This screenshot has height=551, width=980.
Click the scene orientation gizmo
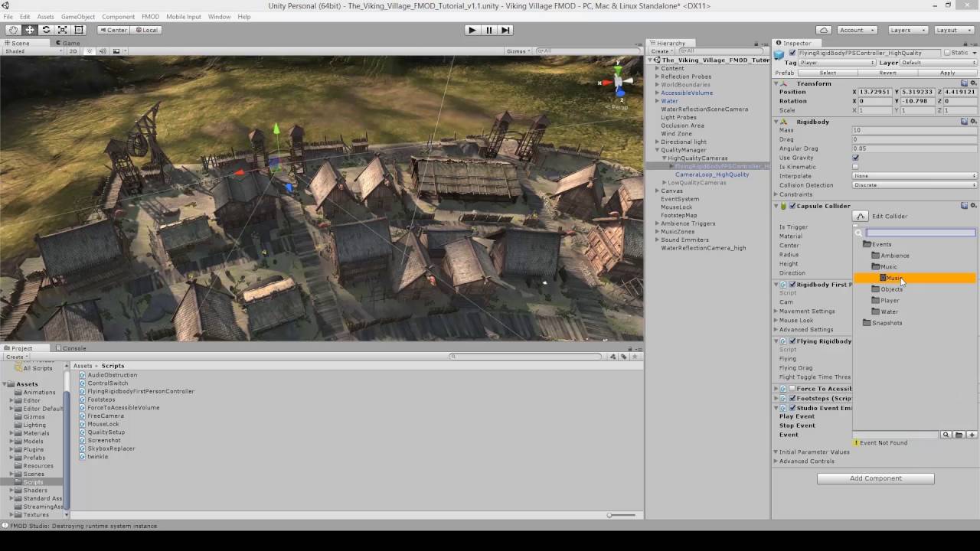click(619, 83)
